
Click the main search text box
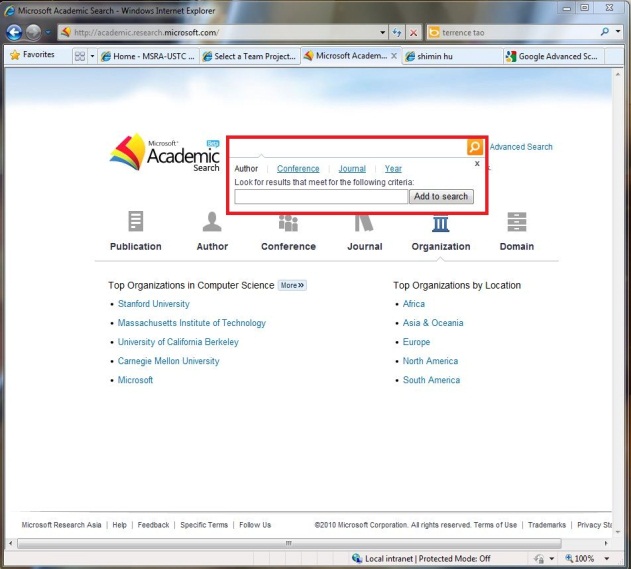(348, 147)
